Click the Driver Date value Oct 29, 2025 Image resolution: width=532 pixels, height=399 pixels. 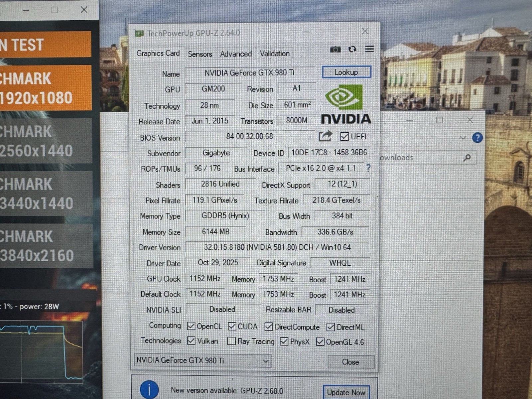point(218,263)
